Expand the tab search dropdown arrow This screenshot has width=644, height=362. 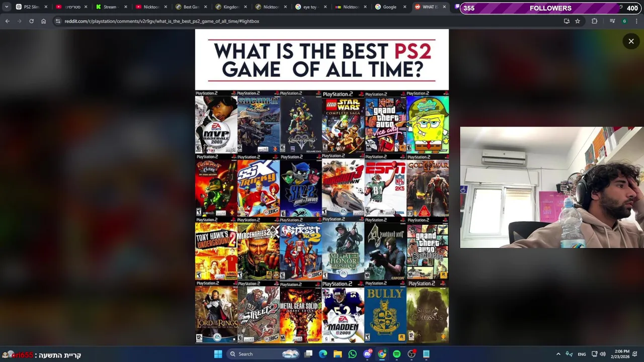coord(7,7)
